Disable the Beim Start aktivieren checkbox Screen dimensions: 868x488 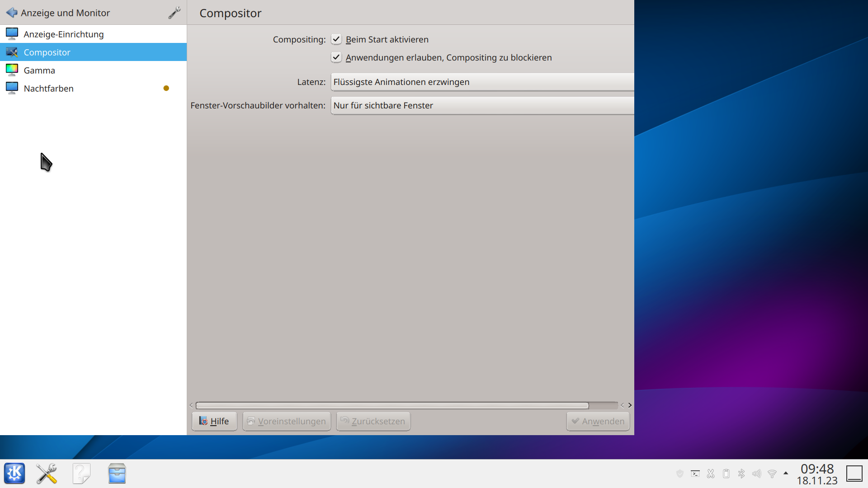pyautogui.click(x=336, y=39)
